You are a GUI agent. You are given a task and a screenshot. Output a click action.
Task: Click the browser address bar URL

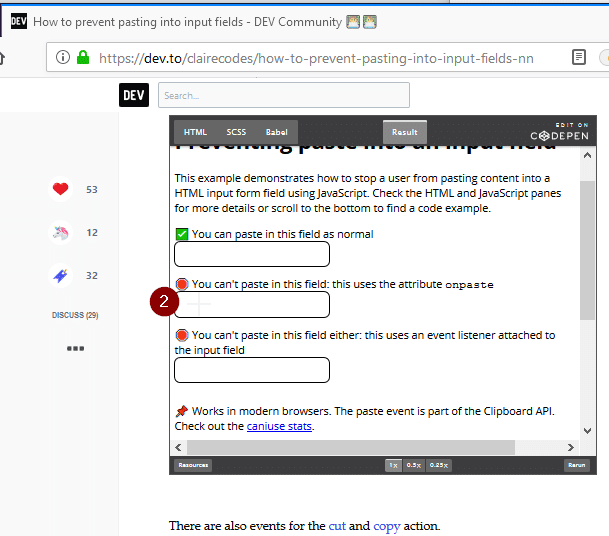click(x=316, y=58)
